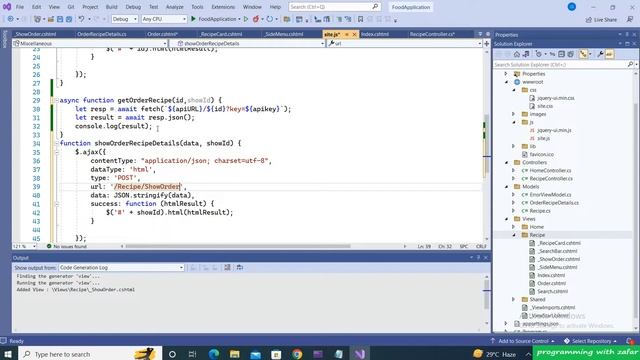Click the Live Share button
This screenshot has height=360, width=640.
coord(601,20)
